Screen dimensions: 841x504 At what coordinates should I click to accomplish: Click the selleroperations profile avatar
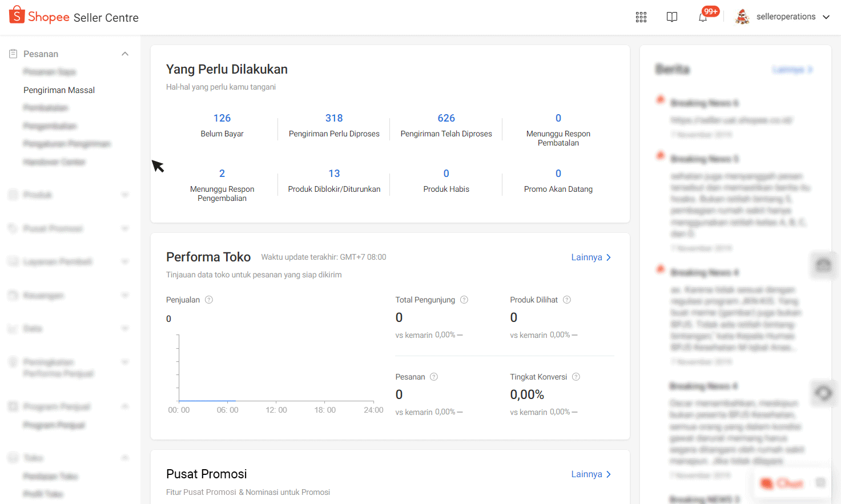coord(742,17)
